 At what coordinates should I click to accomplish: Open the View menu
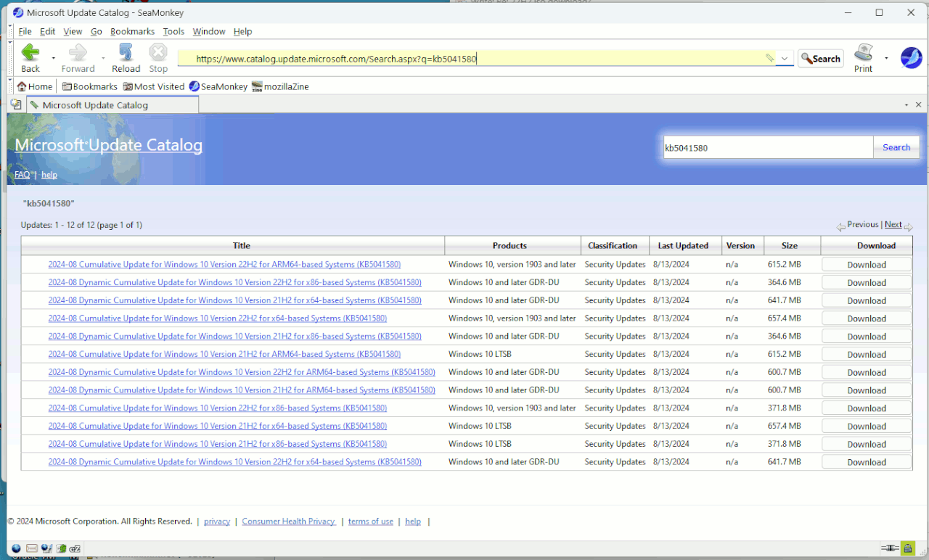(73, 31)
